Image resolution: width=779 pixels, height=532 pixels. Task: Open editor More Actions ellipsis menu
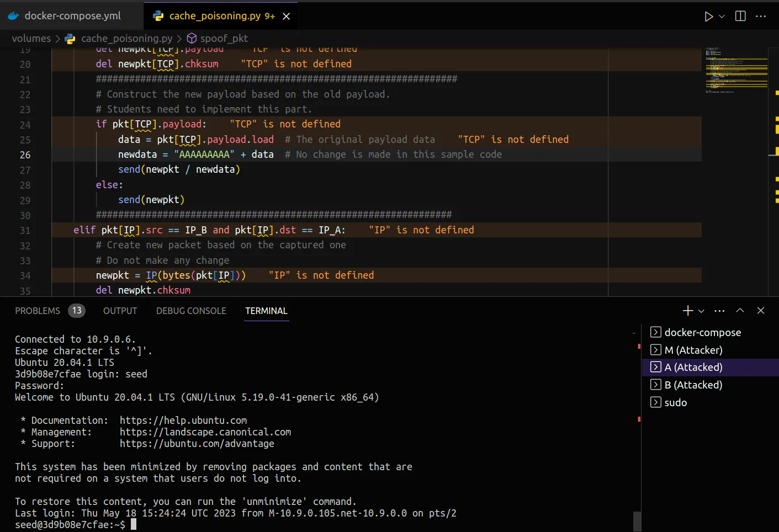(761, 17)
